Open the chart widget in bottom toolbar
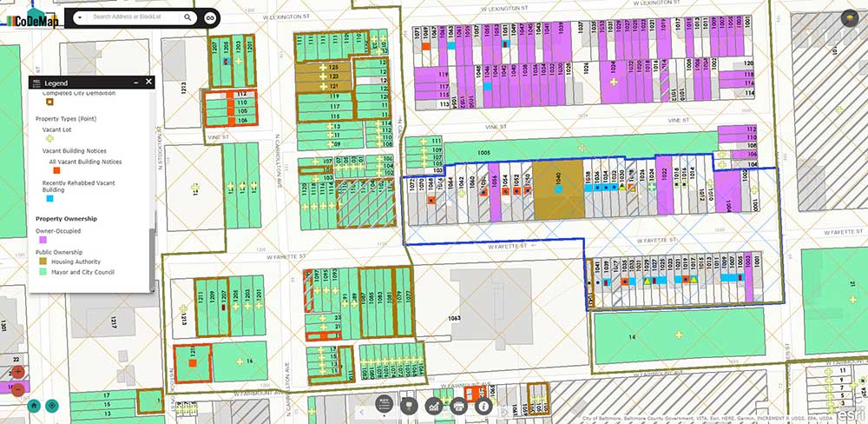The height and width of the screenshot is (424, 868). click(434, 405)
